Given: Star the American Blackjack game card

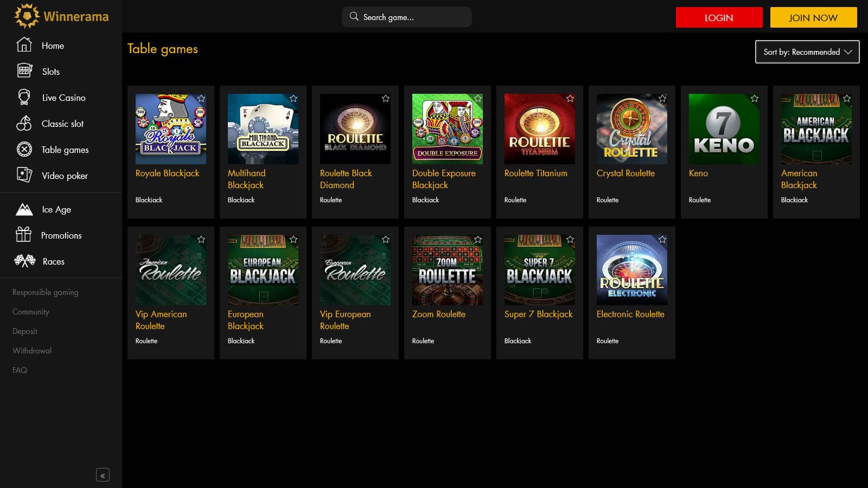Looking at the screenshot, I should pyautogui.click(x=847, y=99).
